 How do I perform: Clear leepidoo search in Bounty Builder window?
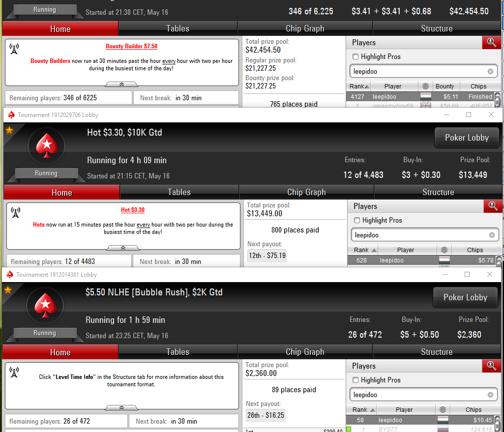[x=490, y=71]
